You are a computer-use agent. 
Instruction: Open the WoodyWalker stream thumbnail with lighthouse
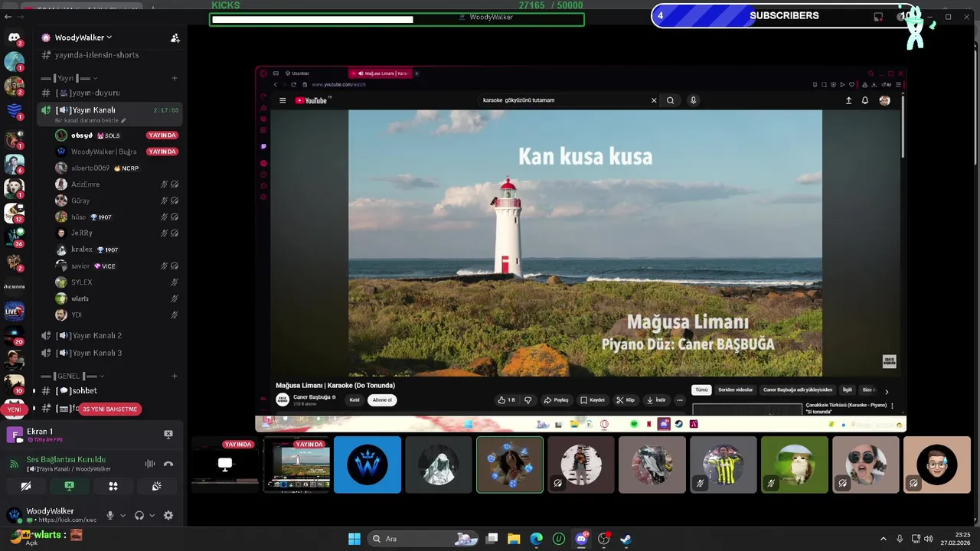297,465
